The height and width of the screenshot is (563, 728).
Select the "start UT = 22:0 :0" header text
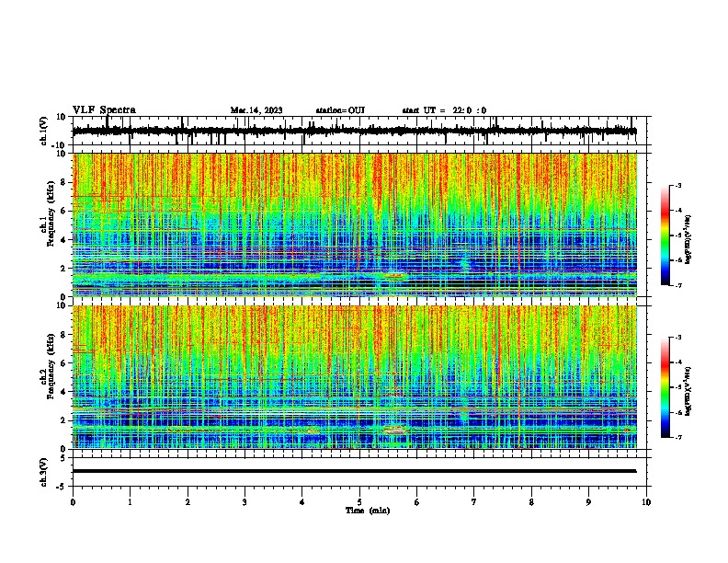(x=444, y=110)
